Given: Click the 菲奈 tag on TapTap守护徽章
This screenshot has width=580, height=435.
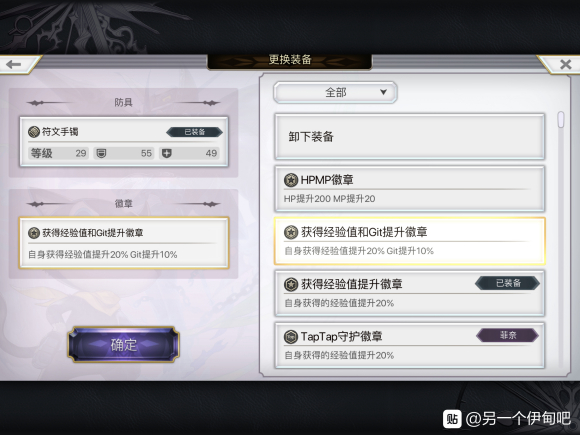Looking at the screenshot, I should tap(508, 335).
